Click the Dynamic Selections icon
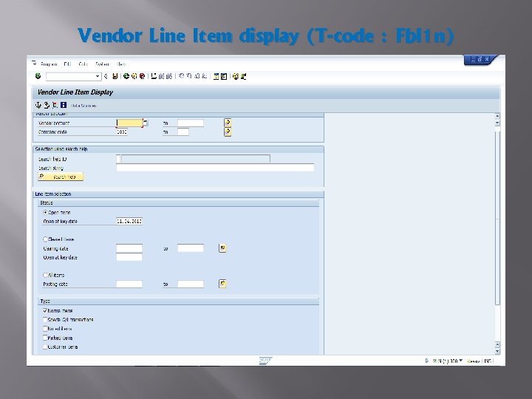532x399 pixels. click(x=55, y=105)
